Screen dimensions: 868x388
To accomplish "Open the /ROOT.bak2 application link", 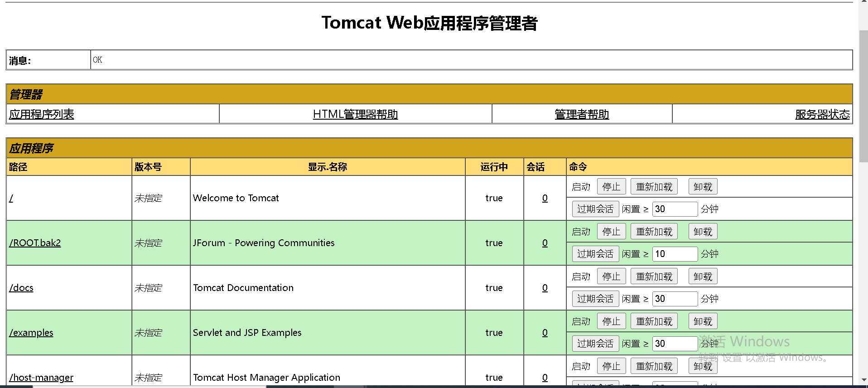I will [x=35, y=243].
